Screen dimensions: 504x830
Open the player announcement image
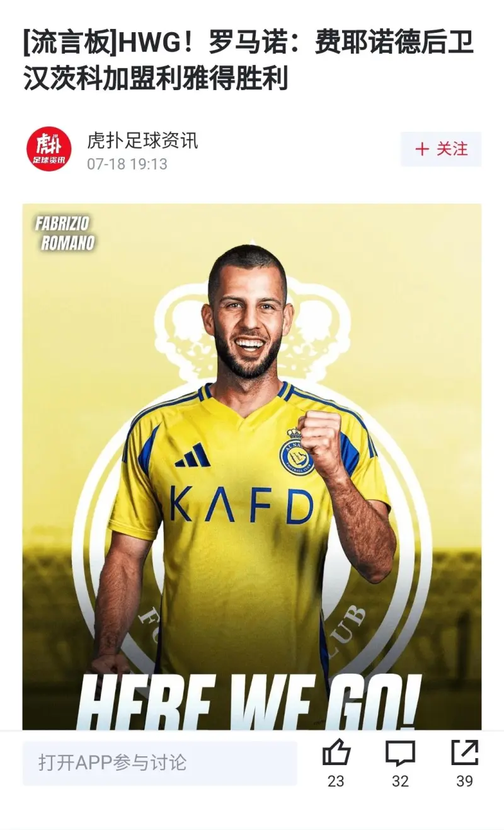(x=252, y=466)
